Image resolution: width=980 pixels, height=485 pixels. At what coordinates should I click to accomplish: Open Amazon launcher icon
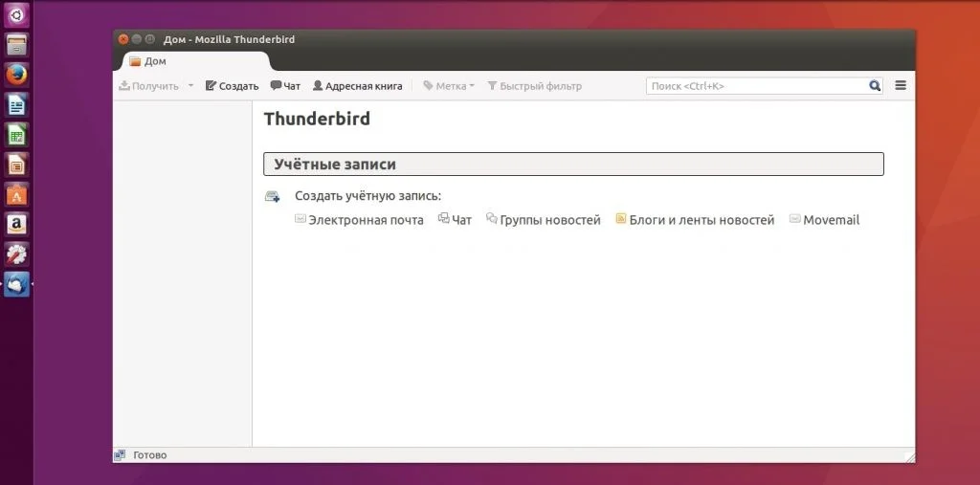coord(16,225)
